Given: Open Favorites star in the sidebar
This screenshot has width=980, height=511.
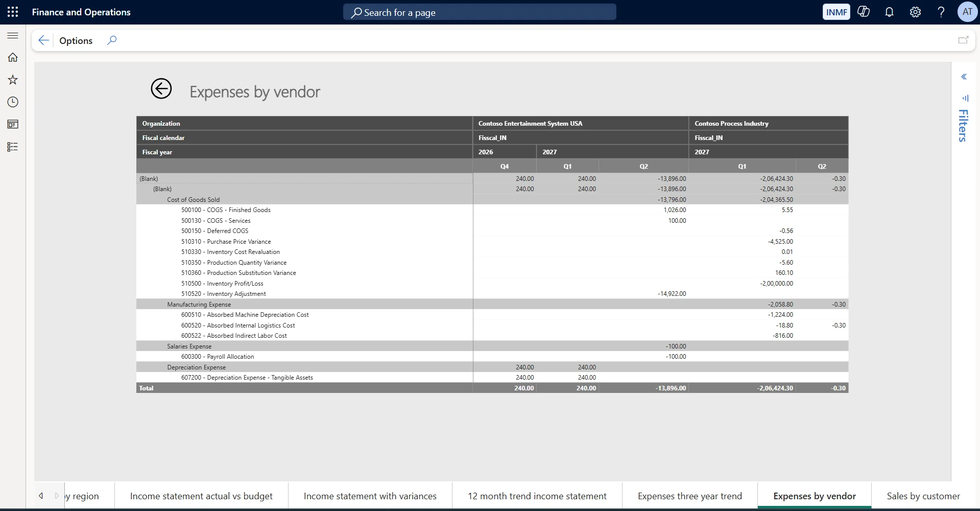Looking at the screenshot, I should point(13,80).
